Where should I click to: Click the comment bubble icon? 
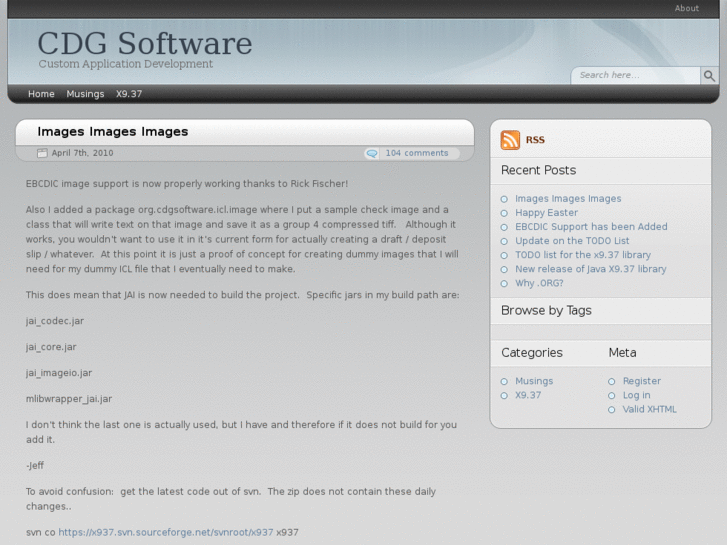point(371,153)
